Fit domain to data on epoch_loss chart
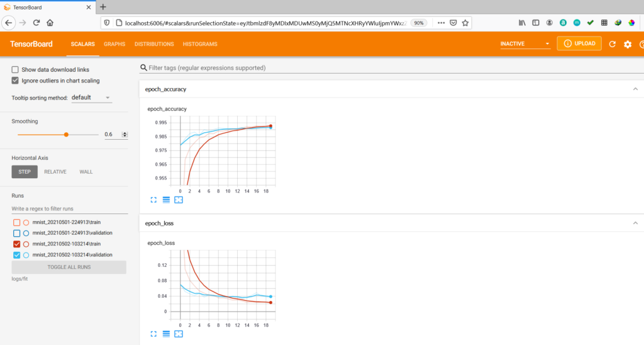This screenshot has height=345, width=644. [178, 334]
